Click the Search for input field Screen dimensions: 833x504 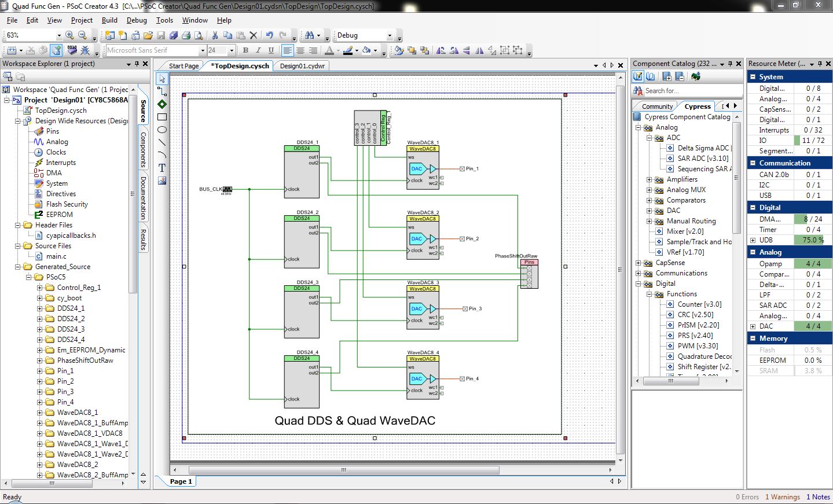pos(692,91)
